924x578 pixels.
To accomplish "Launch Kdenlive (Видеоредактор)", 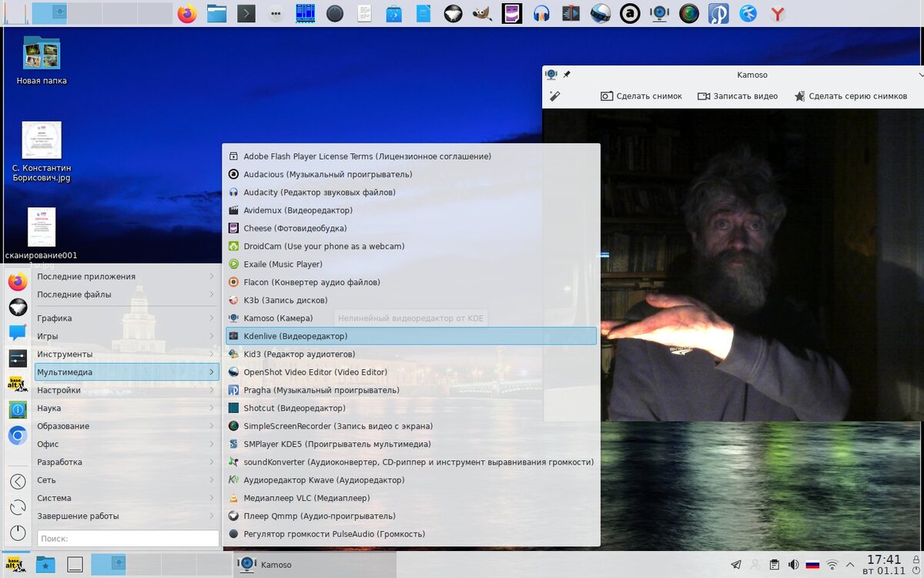I will (411, 336).
